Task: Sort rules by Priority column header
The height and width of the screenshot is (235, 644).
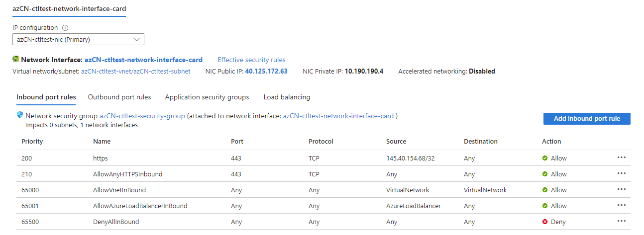Action: coord(32,141)
